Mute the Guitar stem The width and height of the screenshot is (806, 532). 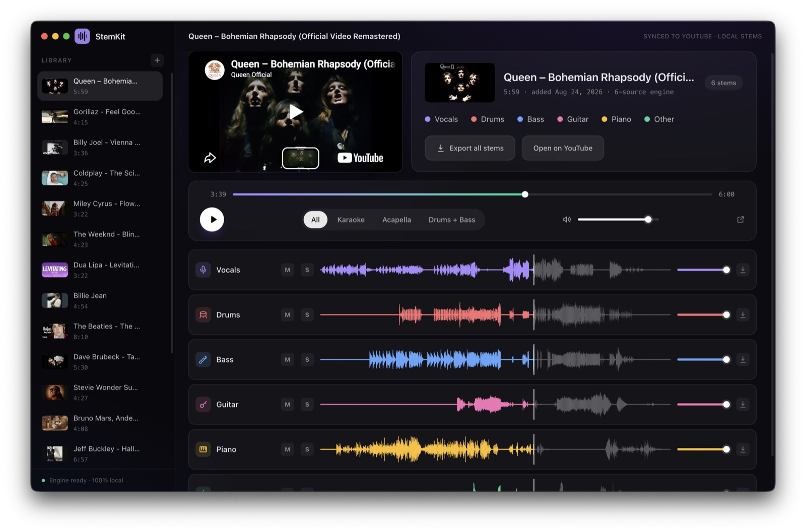pyautogui.click(x=287, y=405)
